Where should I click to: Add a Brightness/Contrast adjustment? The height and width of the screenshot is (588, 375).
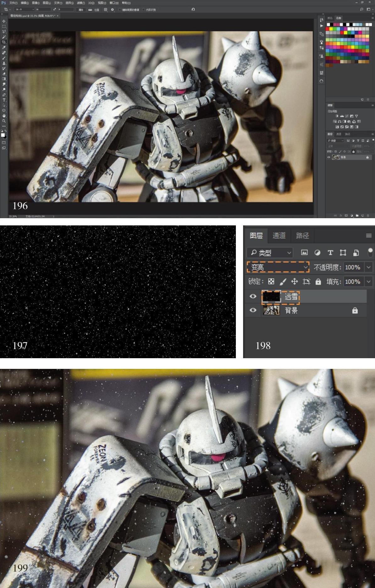pyautogui.click(x=337, y=116)
